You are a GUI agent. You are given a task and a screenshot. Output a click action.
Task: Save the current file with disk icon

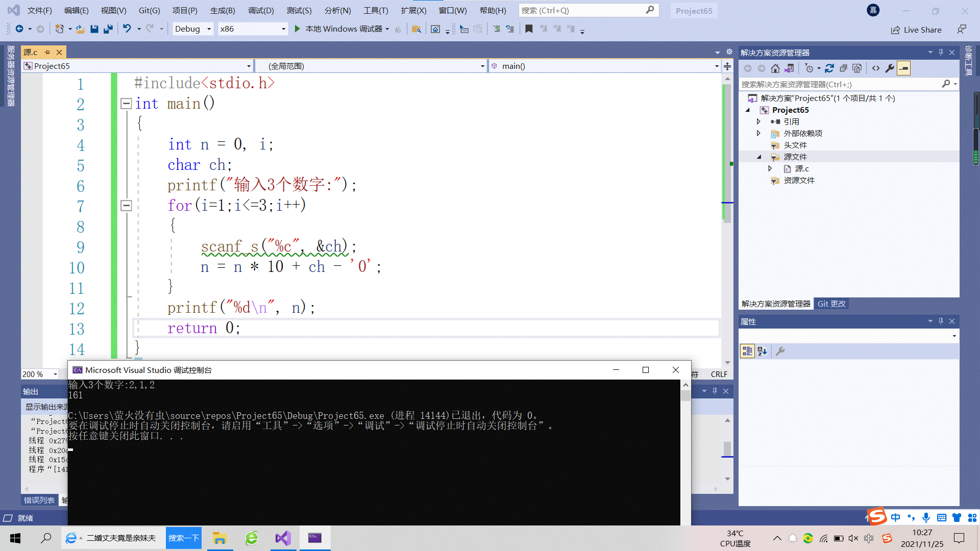click(x=94, y=29)
